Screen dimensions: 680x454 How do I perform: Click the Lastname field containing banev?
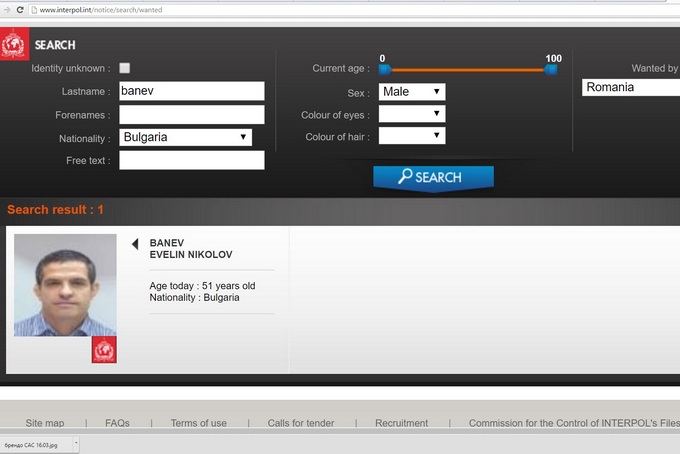pos(191,91)
